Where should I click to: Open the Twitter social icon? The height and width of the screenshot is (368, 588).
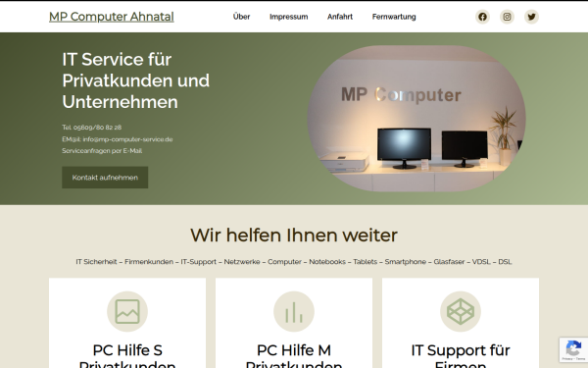[x=531, y=17]
